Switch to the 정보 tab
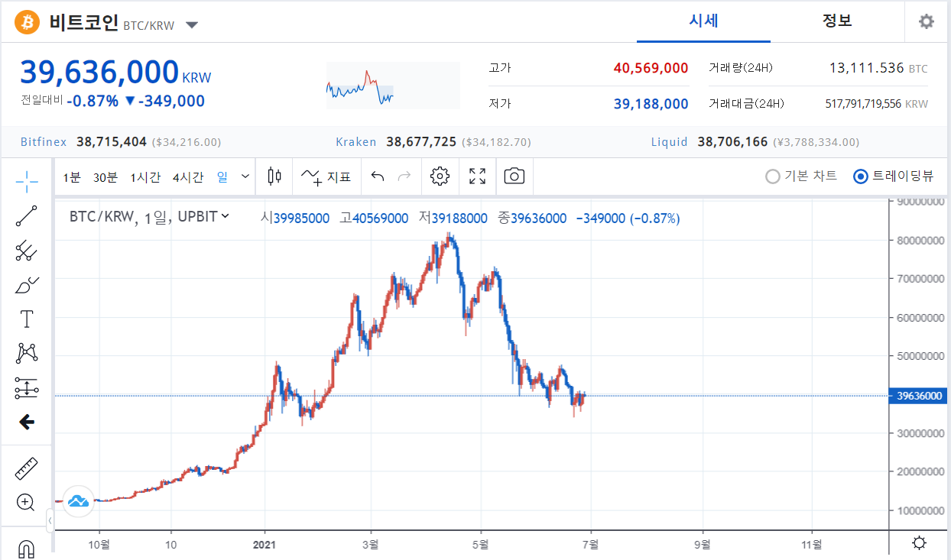This screenshot has width=951, height=560. coord(837,21)
